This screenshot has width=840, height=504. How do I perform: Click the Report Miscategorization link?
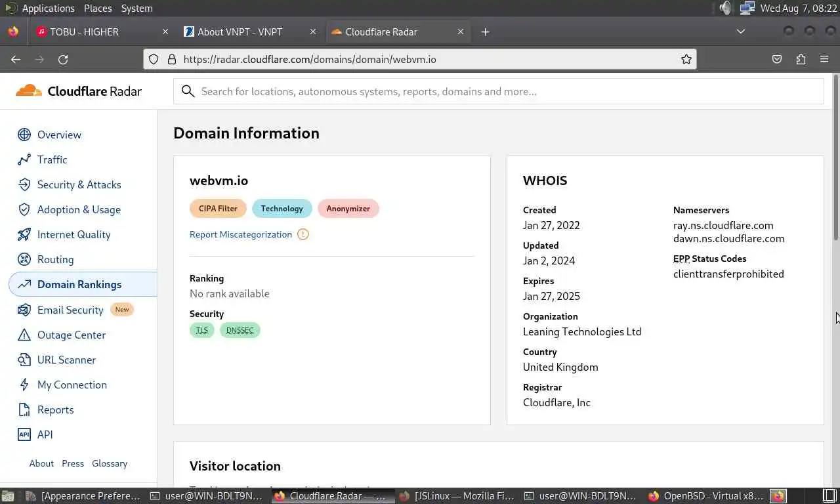coord(241,234)
